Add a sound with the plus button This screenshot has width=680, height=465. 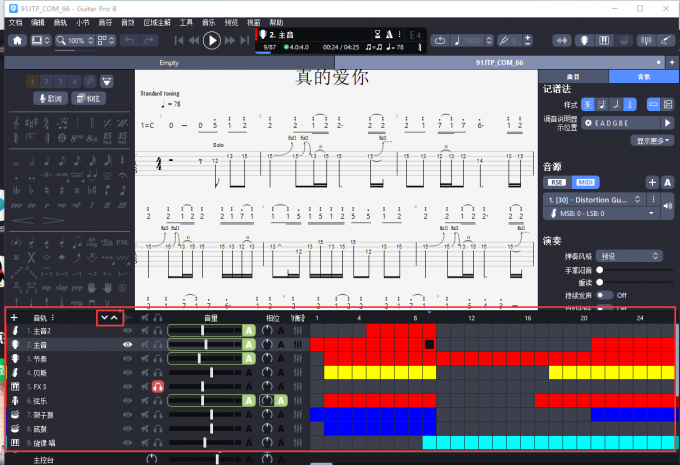click(651, 182)
